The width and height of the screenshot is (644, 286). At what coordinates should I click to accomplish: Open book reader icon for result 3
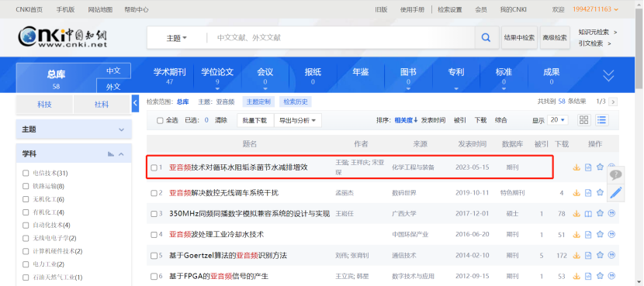[x=588, y=213]
